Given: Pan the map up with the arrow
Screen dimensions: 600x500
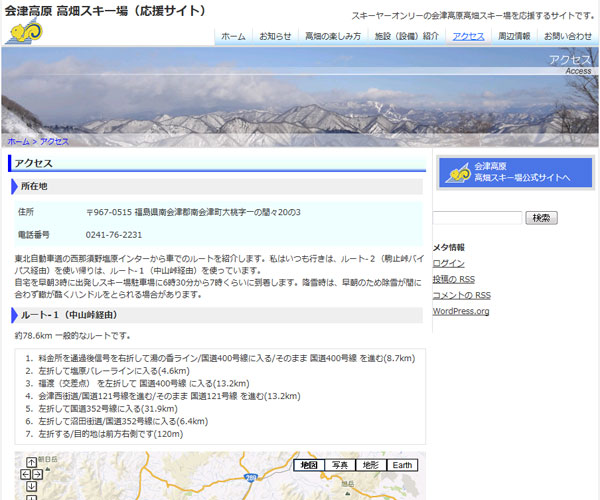Looking at the screenshot, I should click(31, 462).
